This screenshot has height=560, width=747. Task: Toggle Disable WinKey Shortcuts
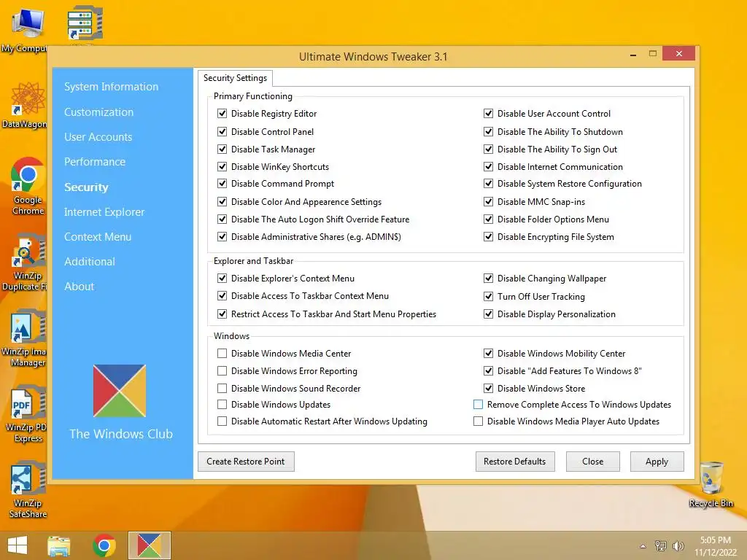pos(222,167)
